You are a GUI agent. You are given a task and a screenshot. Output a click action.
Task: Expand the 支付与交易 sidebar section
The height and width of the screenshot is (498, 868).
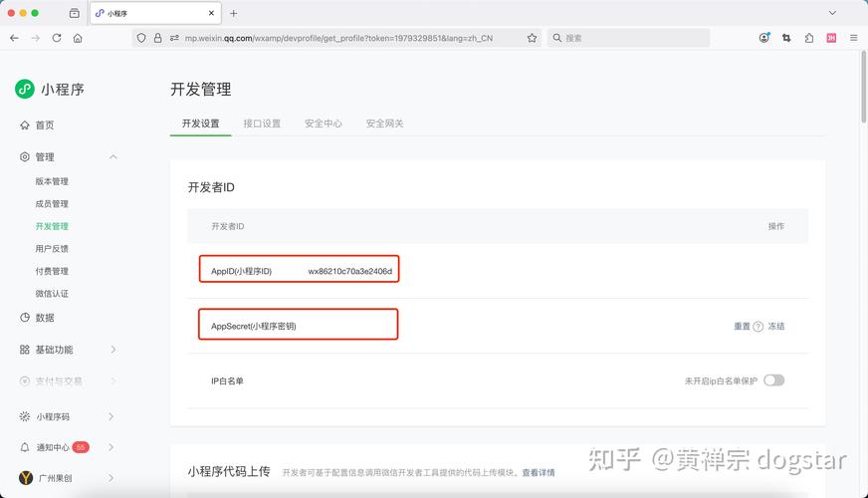coord(112,381)
